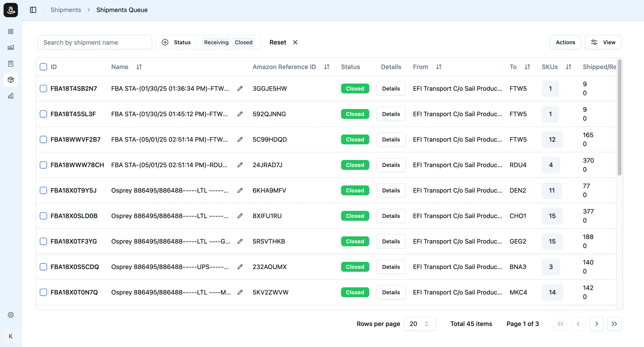Screen dimensions: 644x347
Task: Check the box for FBA18X0SLD0B
Action: coord(43,216)
